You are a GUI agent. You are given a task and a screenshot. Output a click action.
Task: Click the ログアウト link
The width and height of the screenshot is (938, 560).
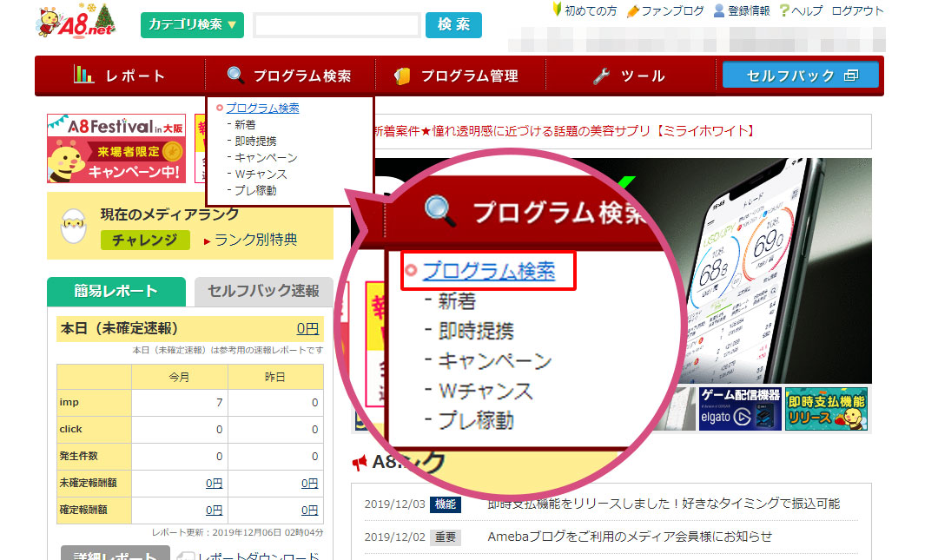(857, 10)
